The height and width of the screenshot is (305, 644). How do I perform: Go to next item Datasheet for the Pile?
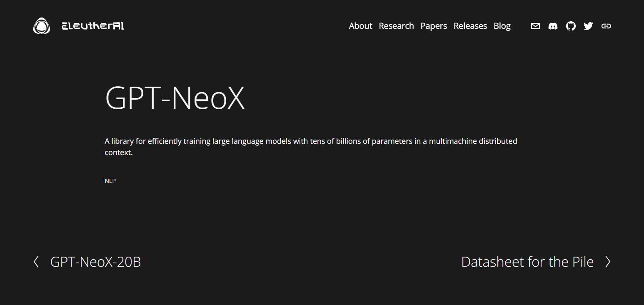[x=527, y=262]
